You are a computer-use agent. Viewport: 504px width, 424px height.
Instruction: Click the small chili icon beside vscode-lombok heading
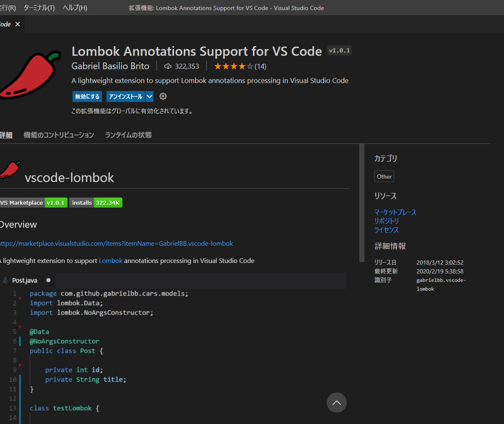(x=10, y=169)
